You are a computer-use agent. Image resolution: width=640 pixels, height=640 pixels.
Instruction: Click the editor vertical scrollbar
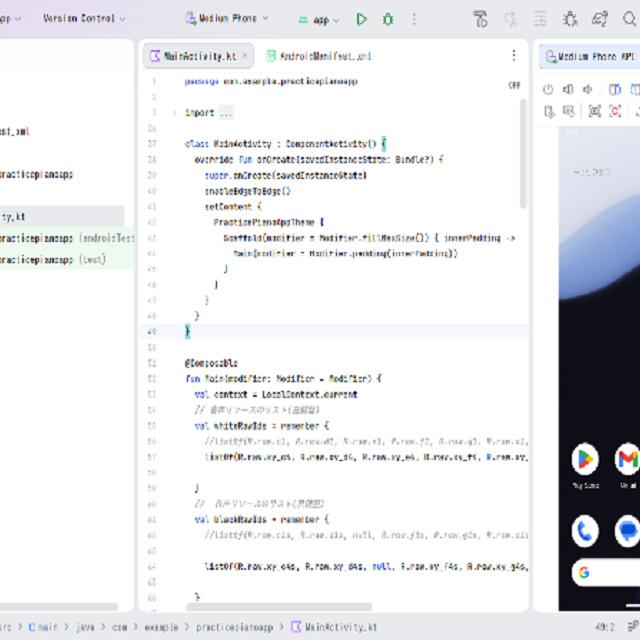[523, 154]
